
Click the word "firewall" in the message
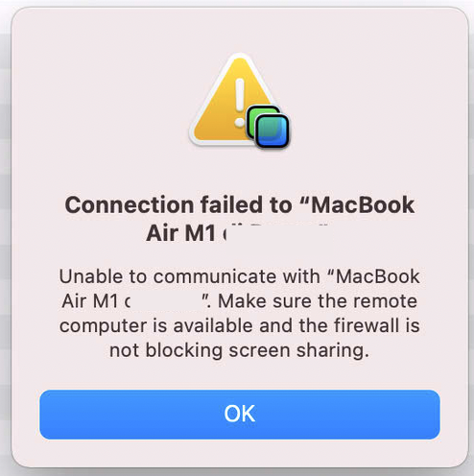click(367, 325)
